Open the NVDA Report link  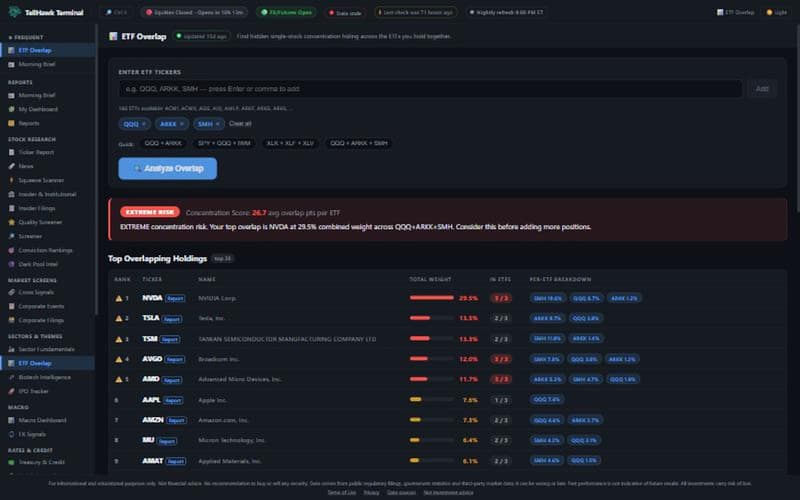click(x=175, y=298)
